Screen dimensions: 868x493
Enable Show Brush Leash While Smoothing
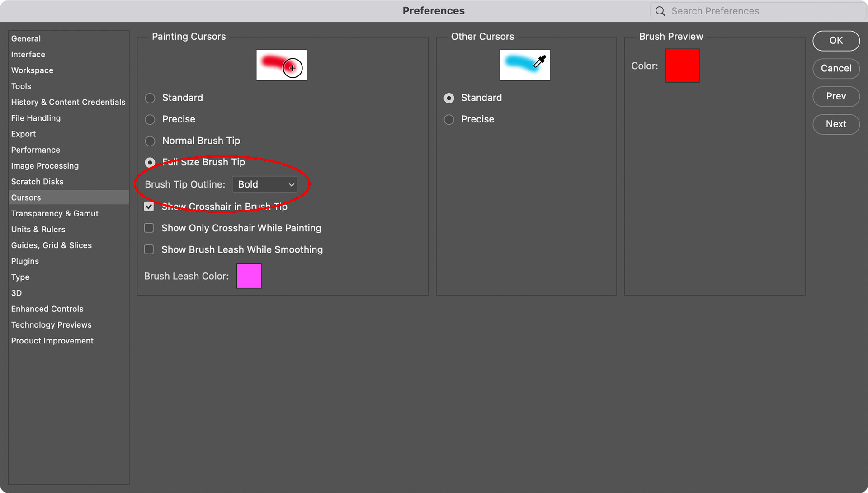click(149, 249)
